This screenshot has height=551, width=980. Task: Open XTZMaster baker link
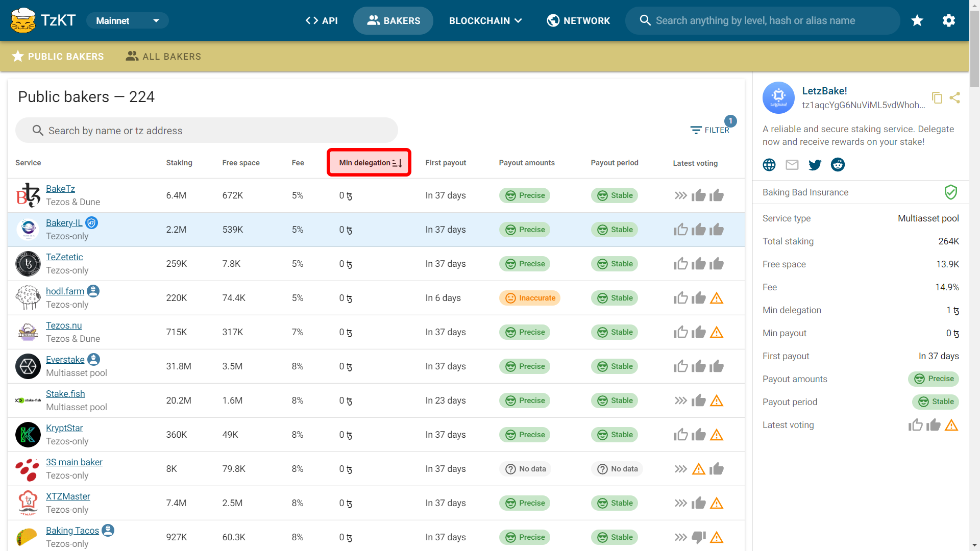tap(68, 496)
